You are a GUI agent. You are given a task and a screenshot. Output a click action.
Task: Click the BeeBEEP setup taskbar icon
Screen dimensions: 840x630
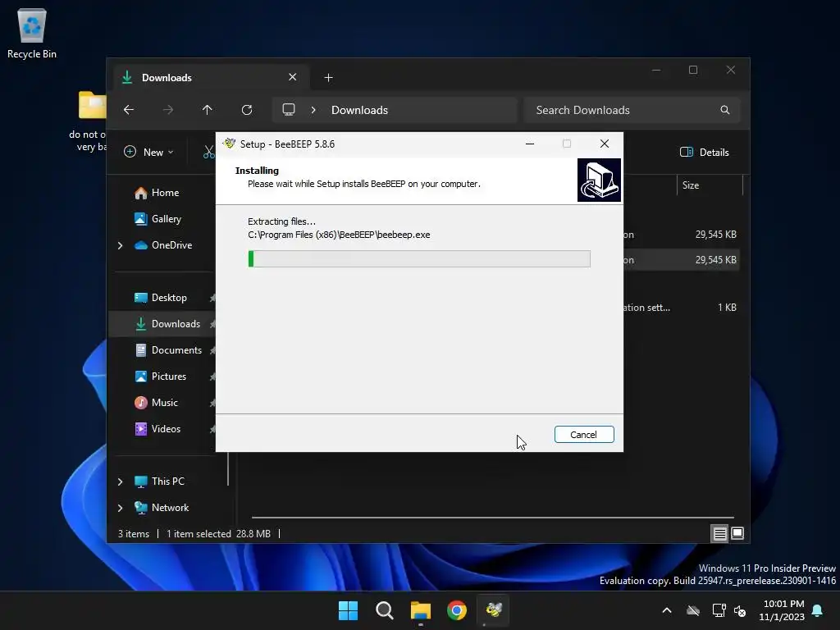point(493,610)
